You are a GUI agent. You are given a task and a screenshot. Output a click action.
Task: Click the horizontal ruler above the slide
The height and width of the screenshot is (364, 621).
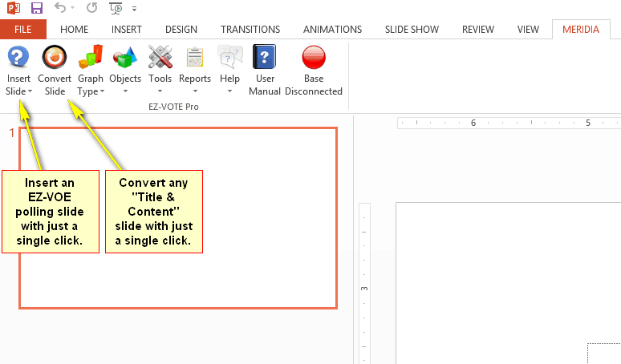pyautogui.click(x=509, y=123)
